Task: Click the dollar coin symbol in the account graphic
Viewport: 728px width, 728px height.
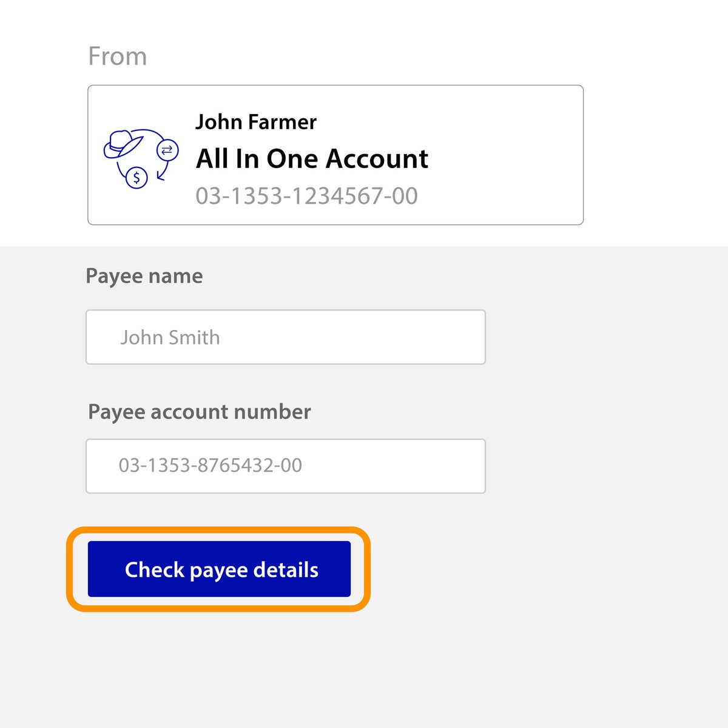Action: coord(136,178)
